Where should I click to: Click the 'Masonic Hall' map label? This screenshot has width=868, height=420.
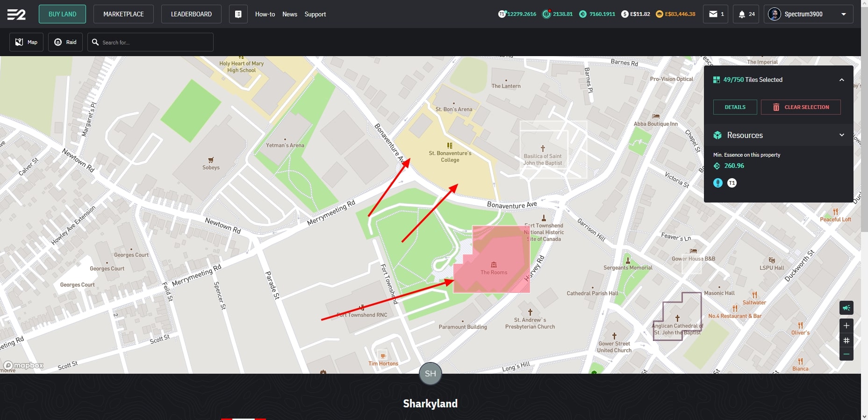coord(719,293)
